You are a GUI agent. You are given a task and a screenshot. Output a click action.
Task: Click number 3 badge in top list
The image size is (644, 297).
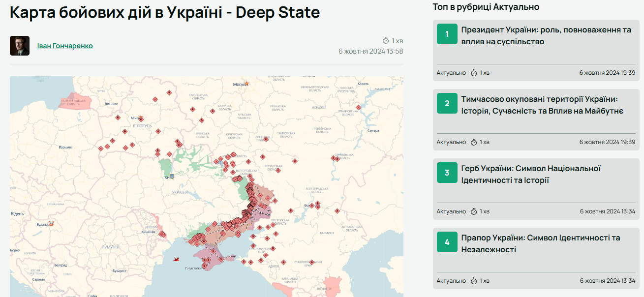(x=447, y=173)
